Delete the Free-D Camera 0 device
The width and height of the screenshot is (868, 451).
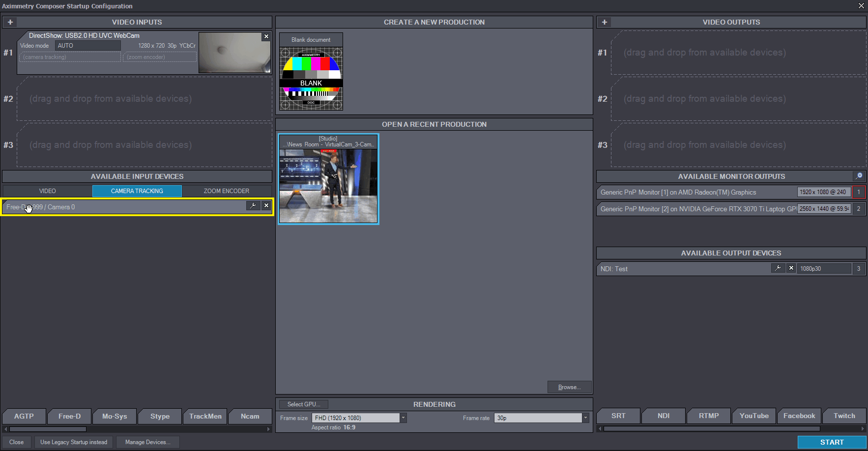pyautogui.click(x=266, y=206)
